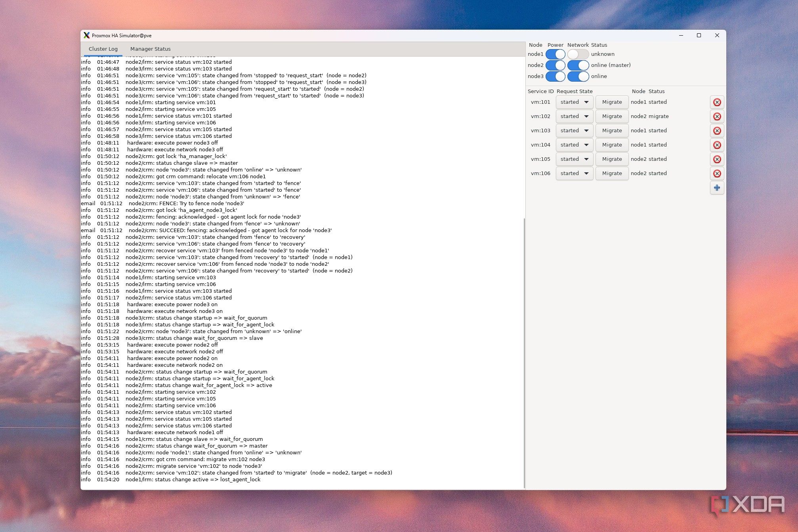798x532 pixels.
Task: Click Migrate button for vm:106
Action: (612, 174)
